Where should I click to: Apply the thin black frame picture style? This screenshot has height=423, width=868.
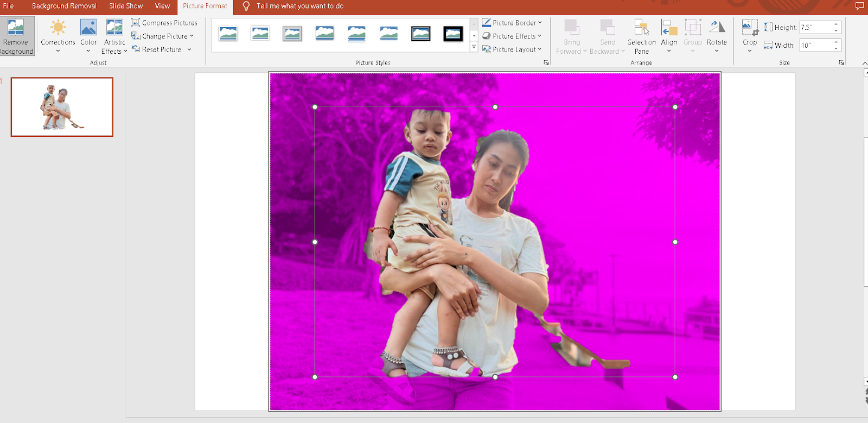coord(420,34)
